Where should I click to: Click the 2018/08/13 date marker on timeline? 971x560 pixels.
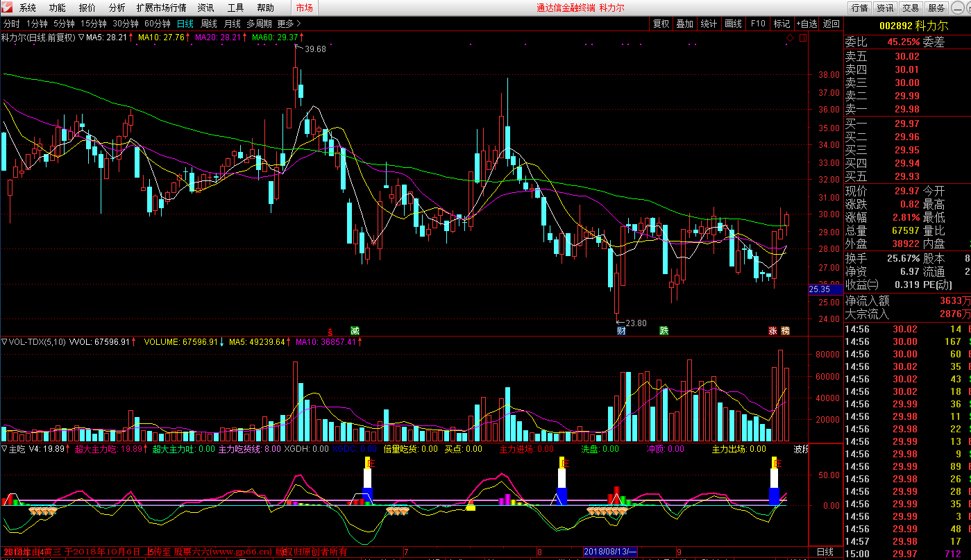pos(611,552)
